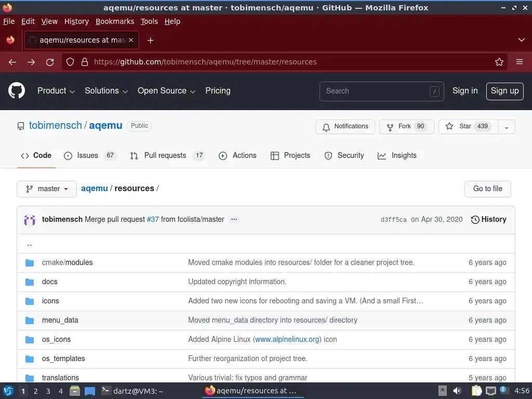The height and width of the screenshot is (399, 532).
Task: Switch to the Projects tab
Action: (290, 155)
